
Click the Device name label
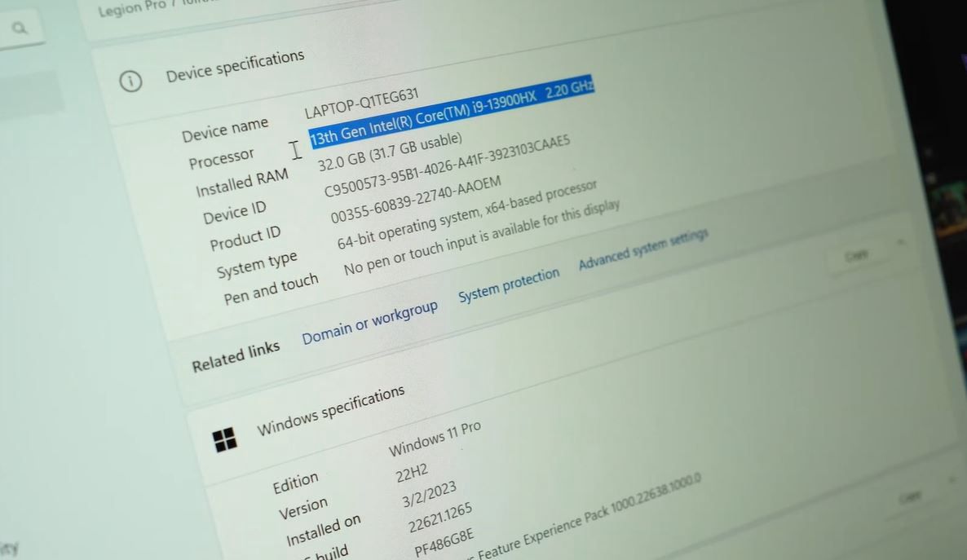coord(224,130)
